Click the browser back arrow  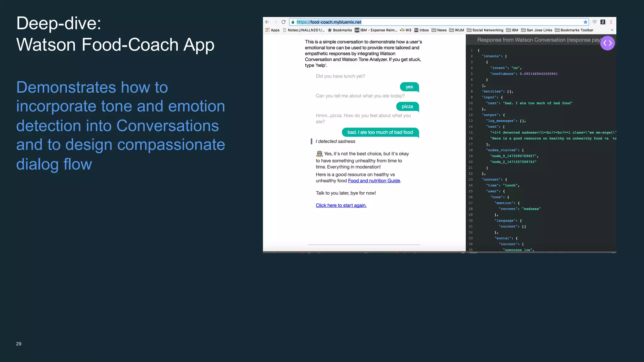(267, 22)
